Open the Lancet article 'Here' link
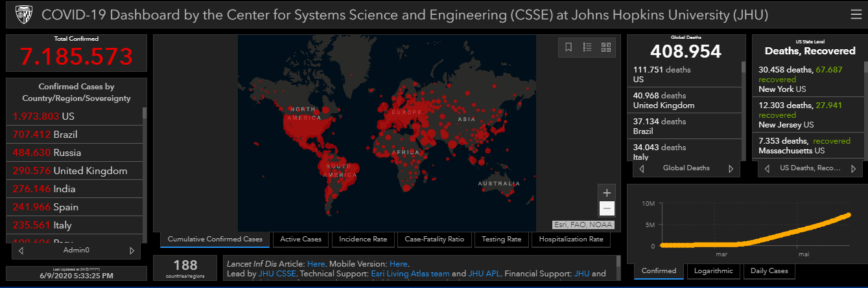 pyautogui.click(x=316, y=264)
